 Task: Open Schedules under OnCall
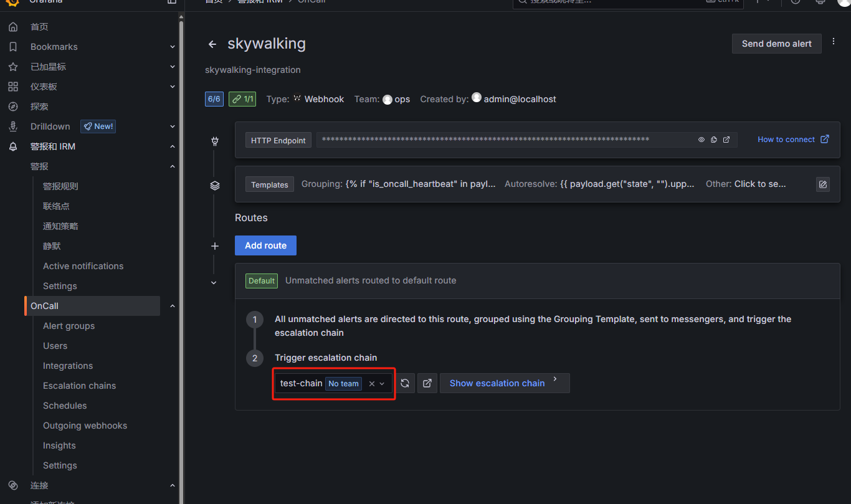tap(65, 406)
